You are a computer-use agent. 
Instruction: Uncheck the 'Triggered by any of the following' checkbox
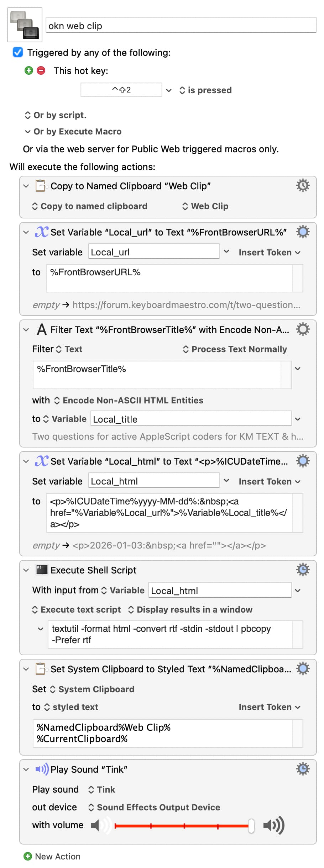18,53
